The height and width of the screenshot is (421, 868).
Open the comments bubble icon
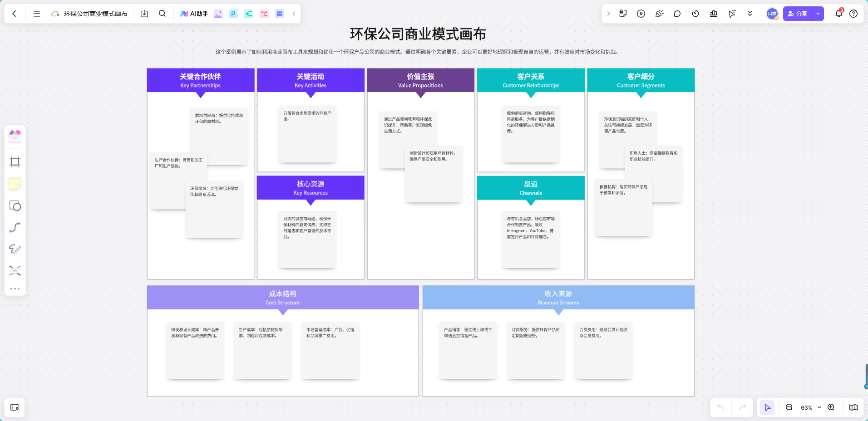pyautogui.click(x=677, y=14)
